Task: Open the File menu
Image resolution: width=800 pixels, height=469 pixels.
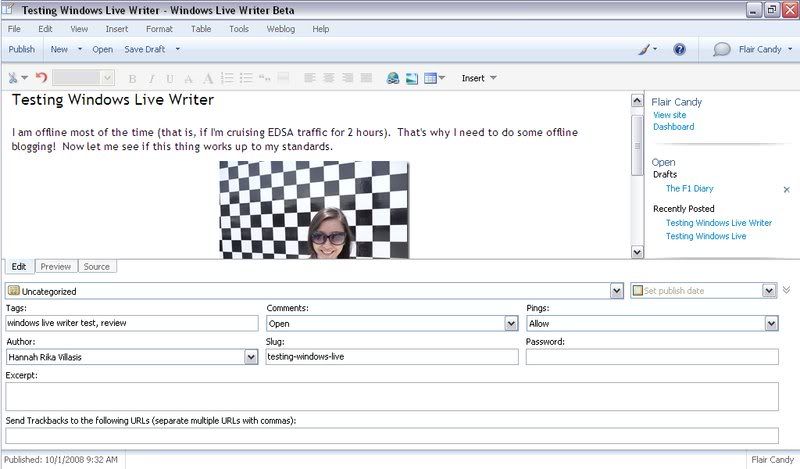Action: pos(14,29)
